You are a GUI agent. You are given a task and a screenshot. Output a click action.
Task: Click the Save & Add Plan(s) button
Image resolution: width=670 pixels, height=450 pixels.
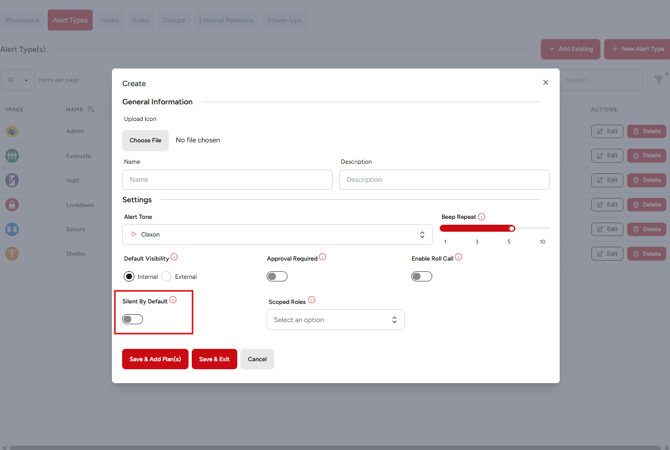(155, 359)
